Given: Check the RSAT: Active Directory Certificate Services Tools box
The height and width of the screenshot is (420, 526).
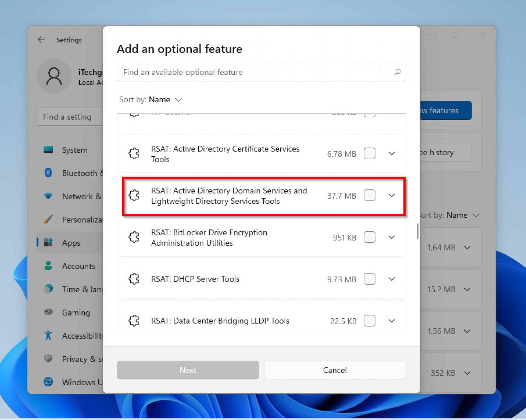Looking at the screenshot, I should point(370,154).
